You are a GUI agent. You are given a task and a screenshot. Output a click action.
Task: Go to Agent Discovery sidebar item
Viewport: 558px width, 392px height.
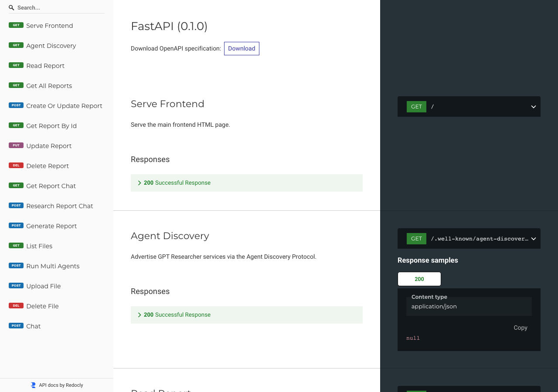57,46
